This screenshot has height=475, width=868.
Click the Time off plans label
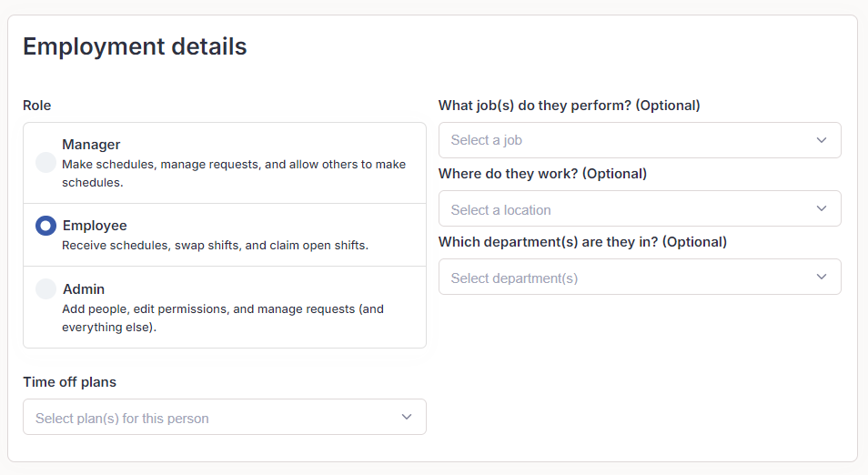click(x=70, y=382)
